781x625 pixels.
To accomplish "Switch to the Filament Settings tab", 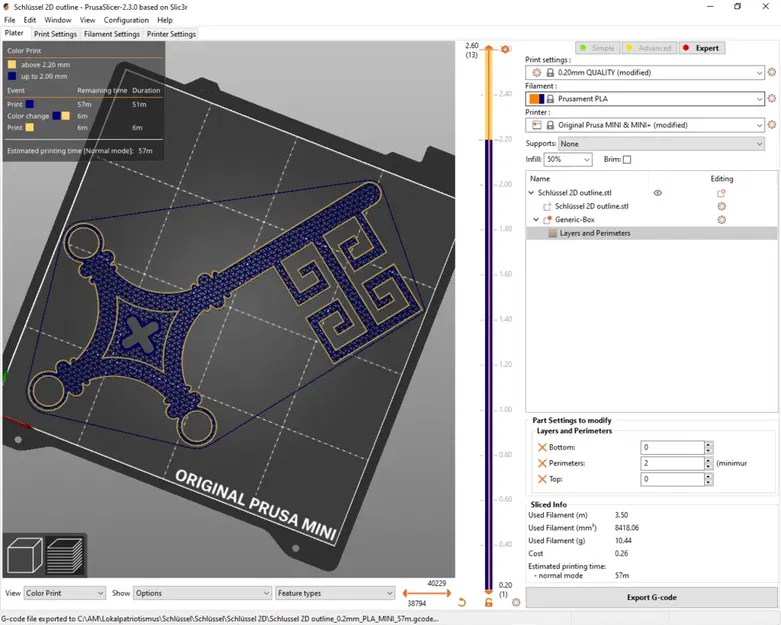I will [x=112, y=34].
